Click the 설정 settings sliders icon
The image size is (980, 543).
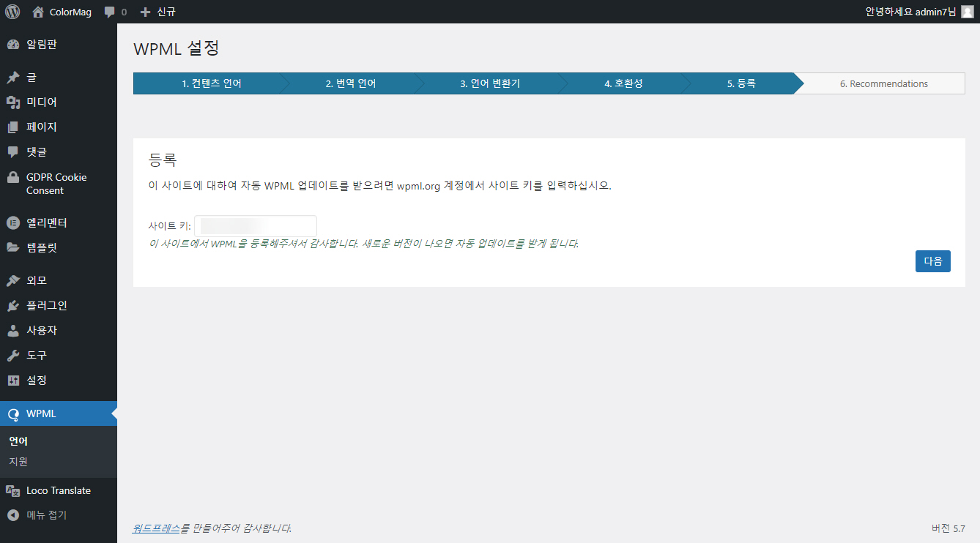13,381
